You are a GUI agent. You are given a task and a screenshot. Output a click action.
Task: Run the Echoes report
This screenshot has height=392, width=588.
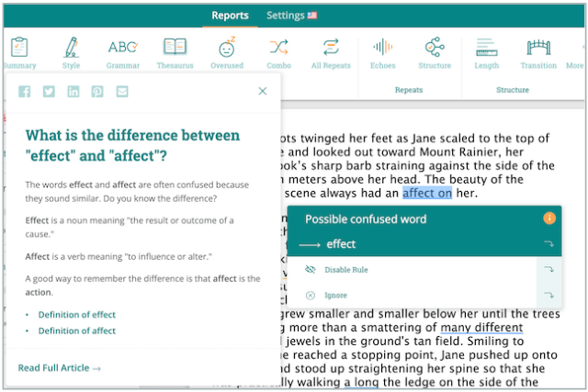383,53
